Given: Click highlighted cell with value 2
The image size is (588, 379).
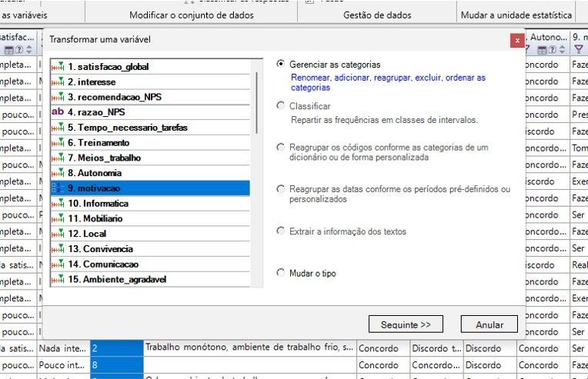Looking at the screenshot, I should [117, 348].
